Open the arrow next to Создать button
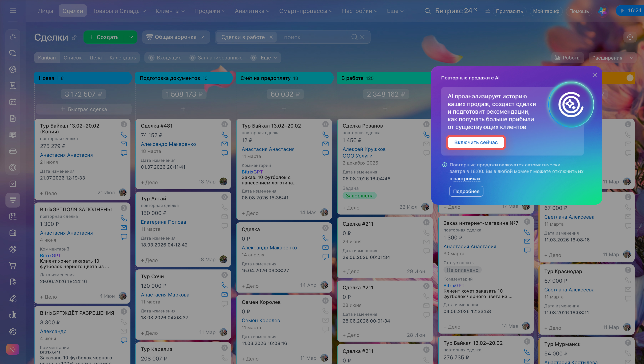 (x=131, y=37)
